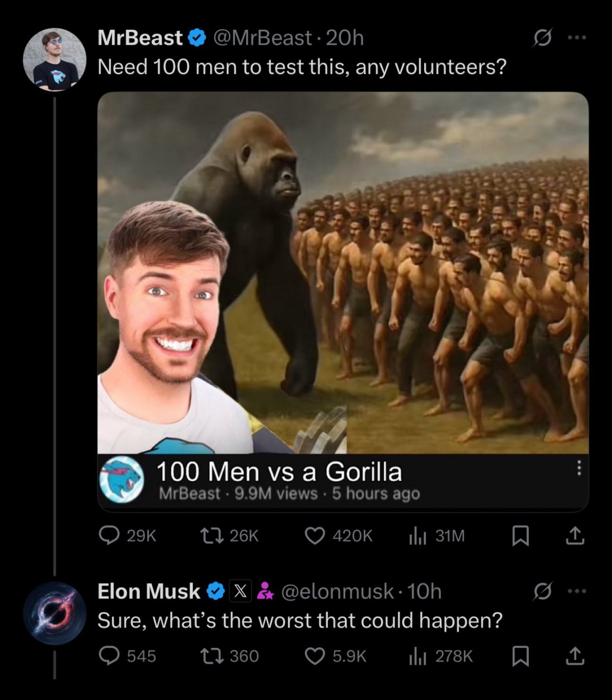This screenshot has height=700, width=612.
Task: Share MrBeast's tweet
Action: coord(575,535)
